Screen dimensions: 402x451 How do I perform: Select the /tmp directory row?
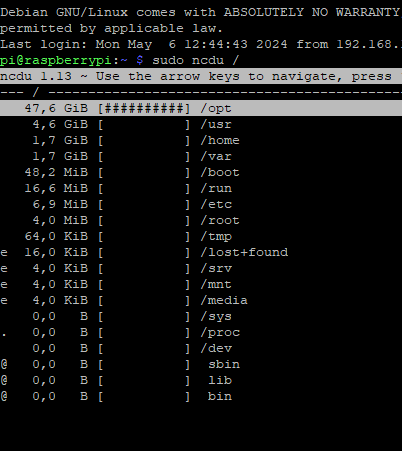(x=201, y=236)
